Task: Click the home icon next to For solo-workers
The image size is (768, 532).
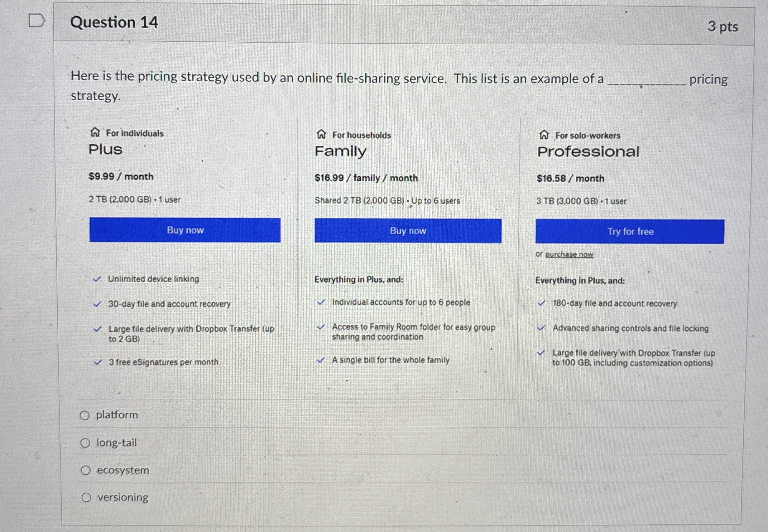Action: (545, 135)
